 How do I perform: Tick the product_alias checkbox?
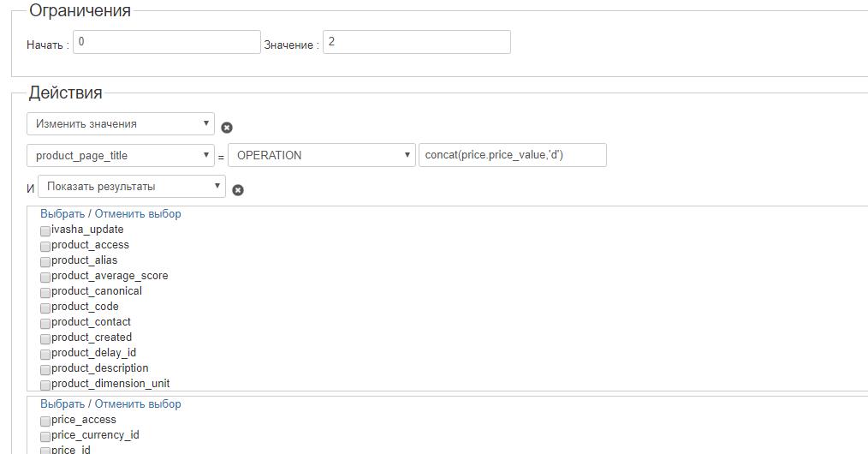[x=45, y=262]
